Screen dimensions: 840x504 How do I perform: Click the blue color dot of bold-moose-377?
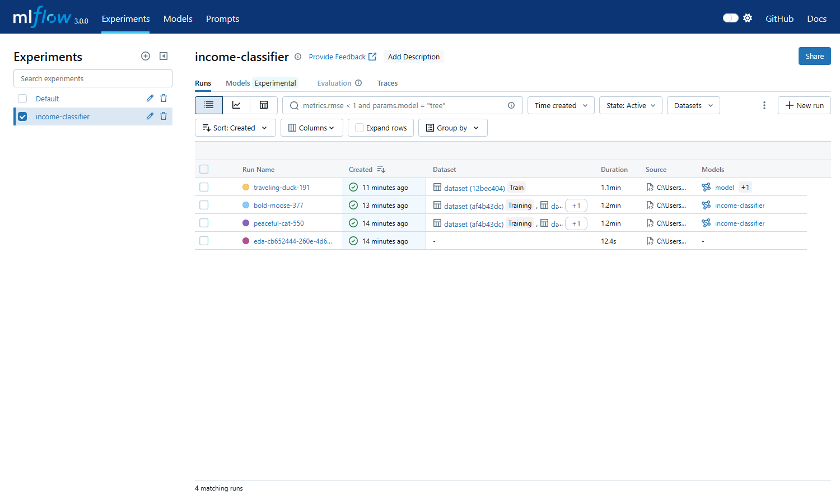point(246,205)
